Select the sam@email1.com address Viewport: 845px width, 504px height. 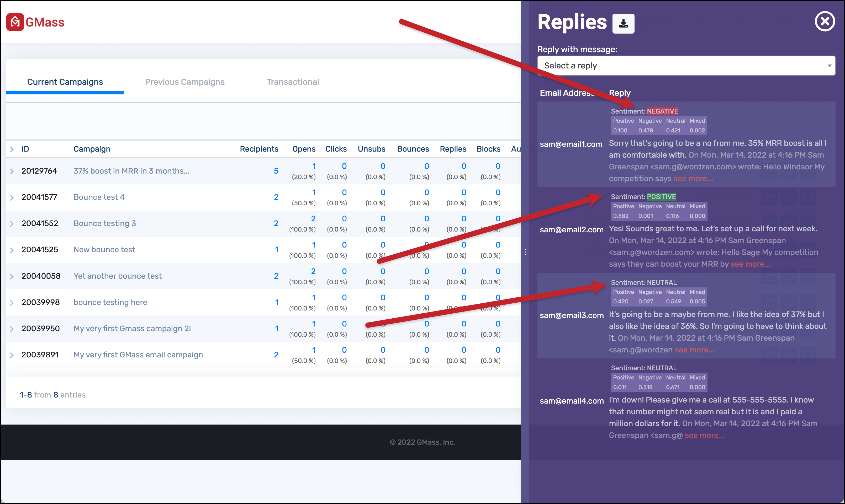[571, 144]
